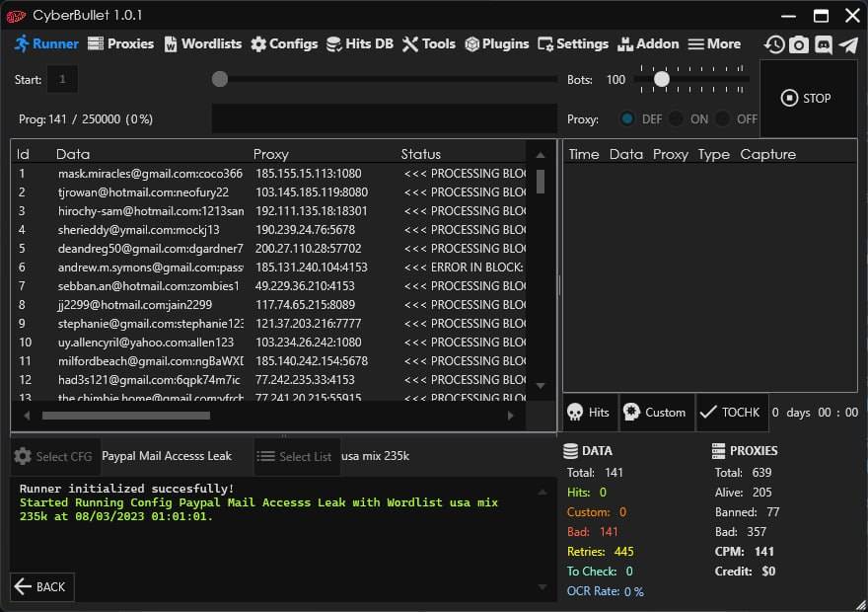
Task: Click the camera screenshot icon
Action: click(799, 44)
